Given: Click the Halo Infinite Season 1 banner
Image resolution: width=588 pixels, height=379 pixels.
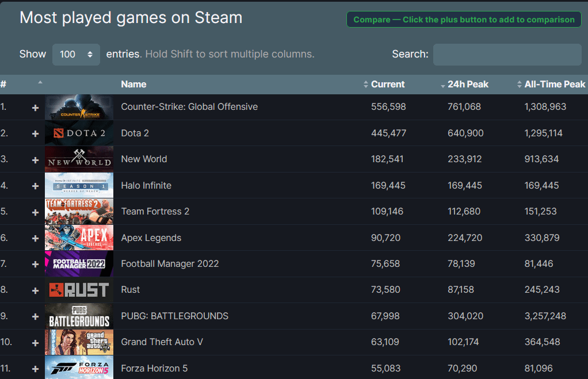Looking at the screenshot, I should 79,185.
